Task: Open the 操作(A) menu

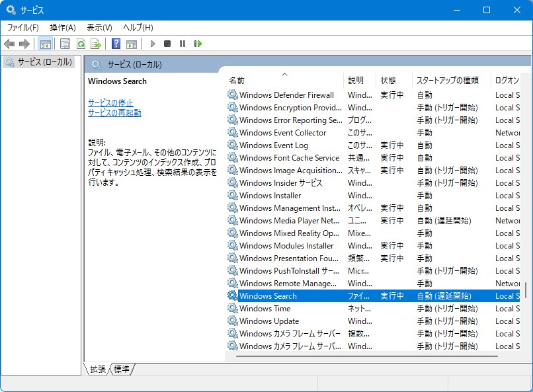Action: (x=63, y=27)
